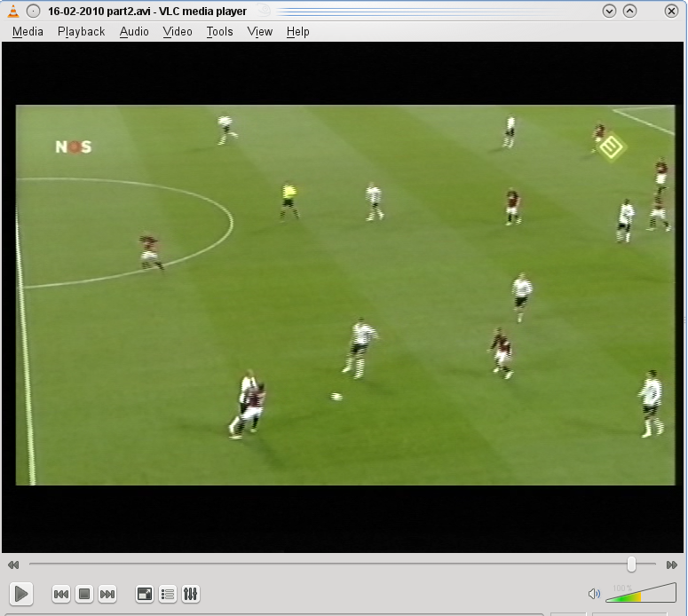Skip to next media track
688x616 pixels.
point(107,594)
